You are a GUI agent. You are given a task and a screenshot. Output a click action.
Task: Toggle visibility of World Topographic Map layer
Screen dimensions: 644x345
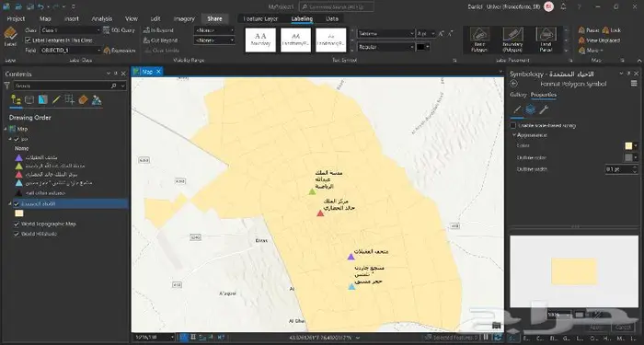[x=17, y=224]
